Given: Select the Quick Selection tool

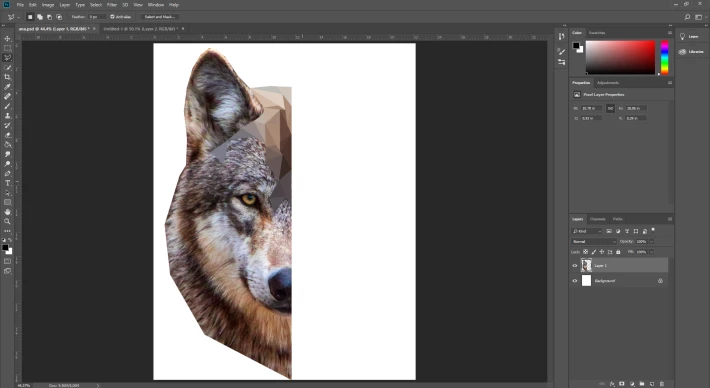Looking at the screenshot, I should click(x=7, y=67).
